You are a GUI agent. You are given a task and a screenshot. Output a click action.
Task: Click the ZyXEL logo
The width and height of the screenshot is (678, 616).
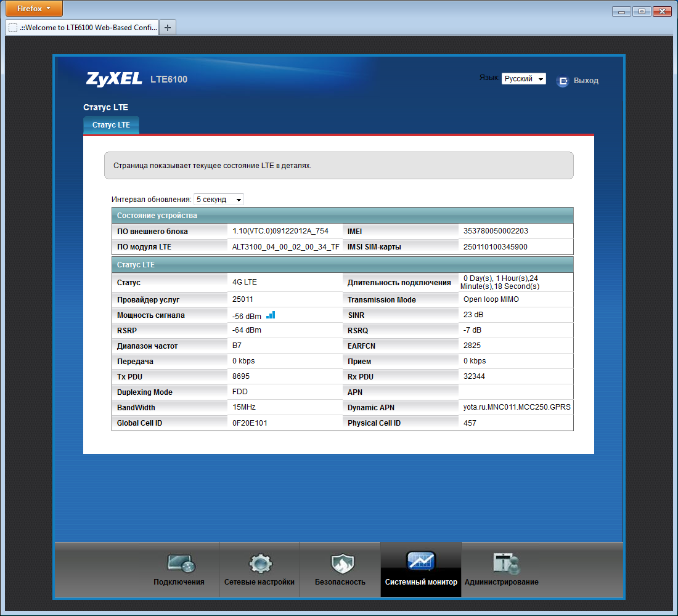tap(114, 79)
